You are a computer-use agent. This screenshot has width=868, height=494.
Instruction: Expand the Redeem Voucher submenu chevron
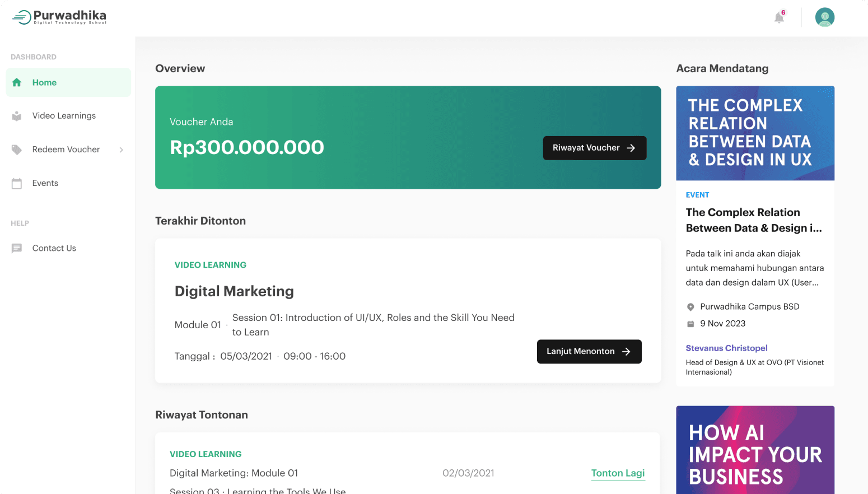(x=121, y=150)
